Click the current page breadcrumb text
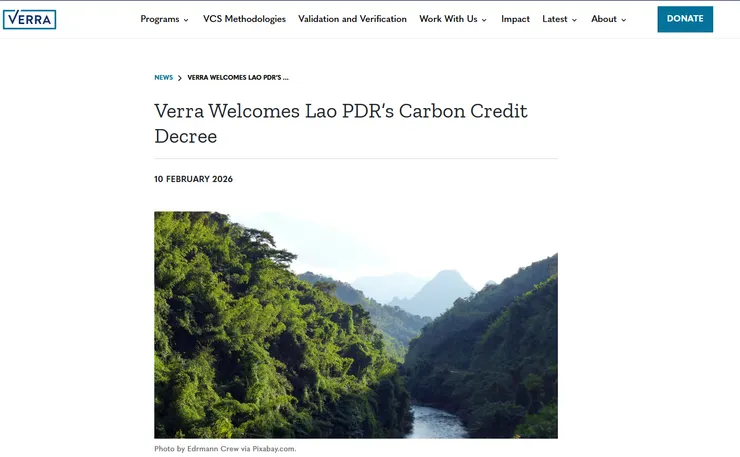Viewport: 740px width, 457px height. [238, 77]
